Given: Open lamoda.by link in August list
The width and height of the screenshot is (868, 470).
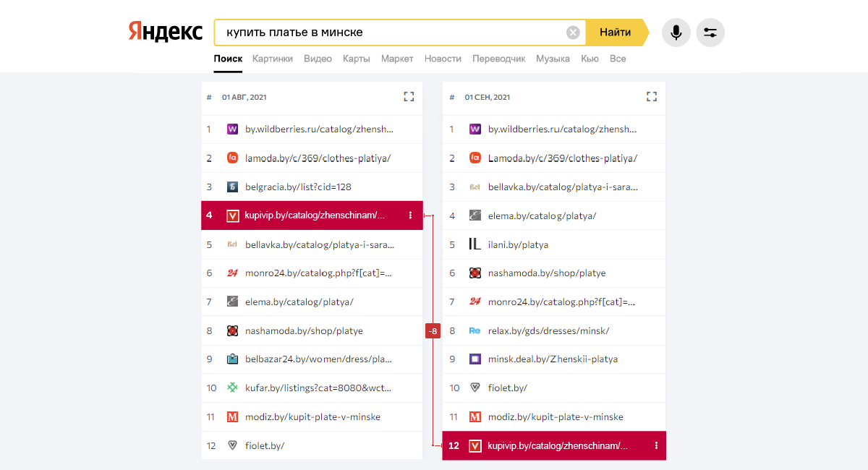Looking at the screenshot, I should 318,158.
